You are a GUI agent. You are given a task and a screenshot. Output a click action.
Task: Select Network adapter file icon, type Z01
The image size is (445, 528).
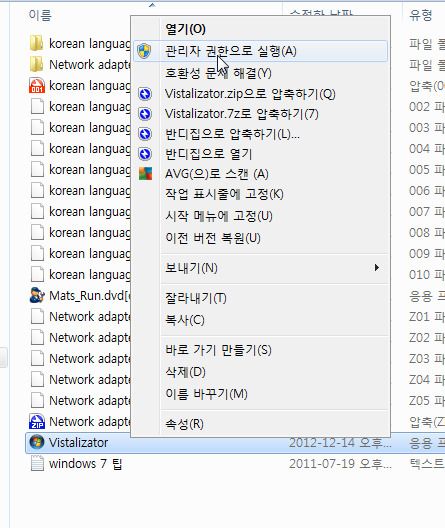tap(37, 317)
